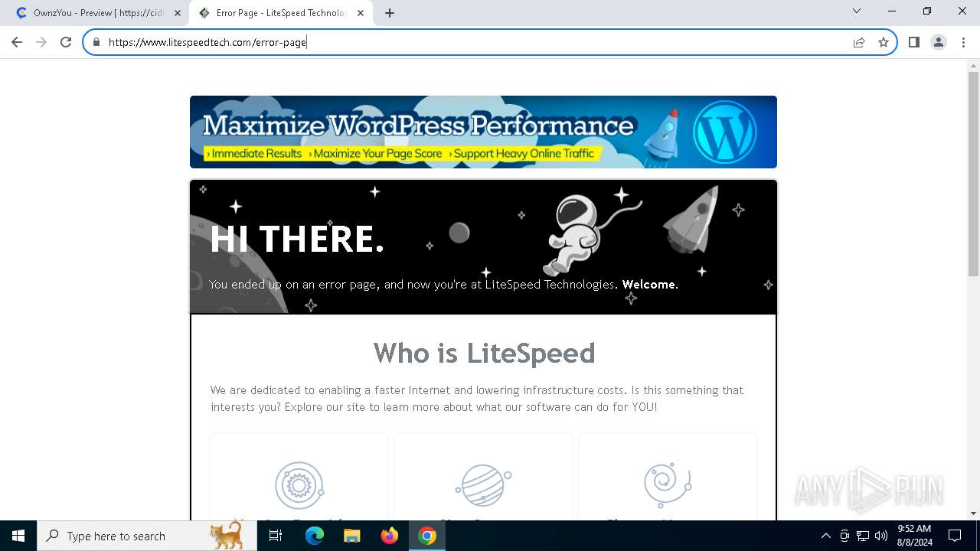The image size is (980, 551).
Task: Click the WordPress logo in banner
Action: pos(724,131)
